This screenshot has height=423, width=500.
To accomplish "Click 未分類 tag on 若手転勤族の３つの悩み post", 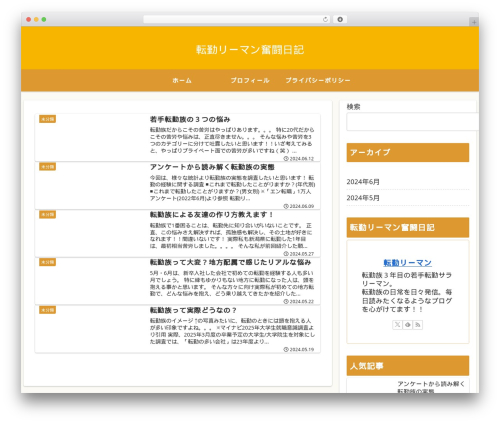I will [x=47, y=119].
